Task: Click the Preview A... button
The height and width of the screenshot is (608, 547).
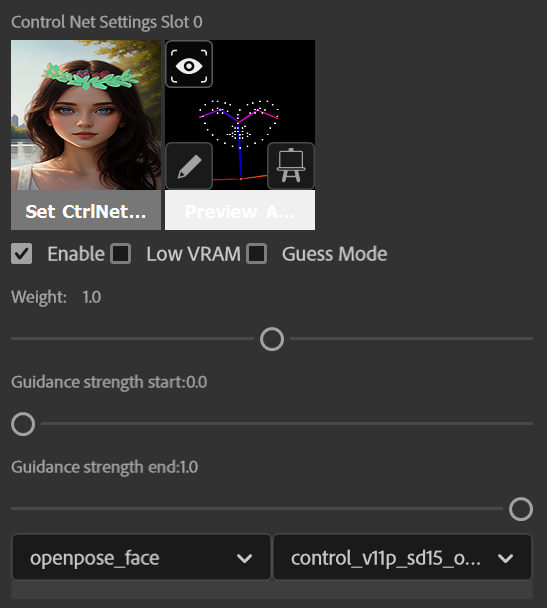Action: pos(240,210)
